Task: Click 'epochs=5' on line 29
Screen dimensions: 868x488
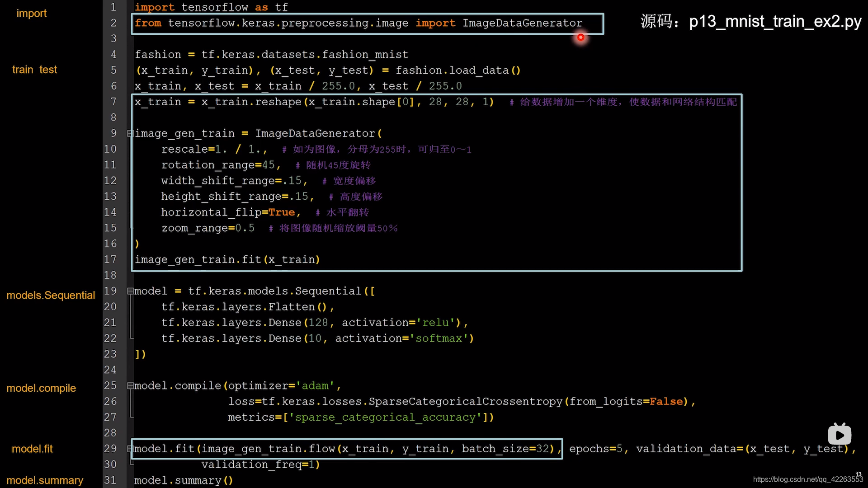Action: [595, 449]
